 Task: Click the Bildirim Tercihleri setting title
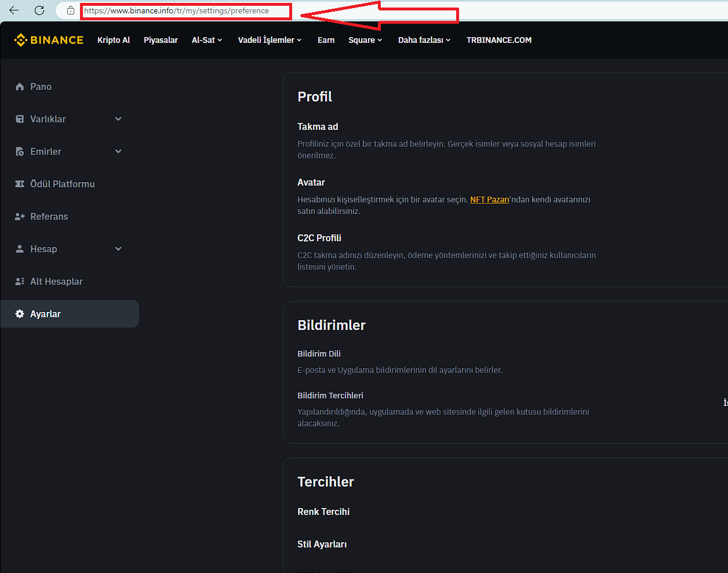tap(330, 396)
